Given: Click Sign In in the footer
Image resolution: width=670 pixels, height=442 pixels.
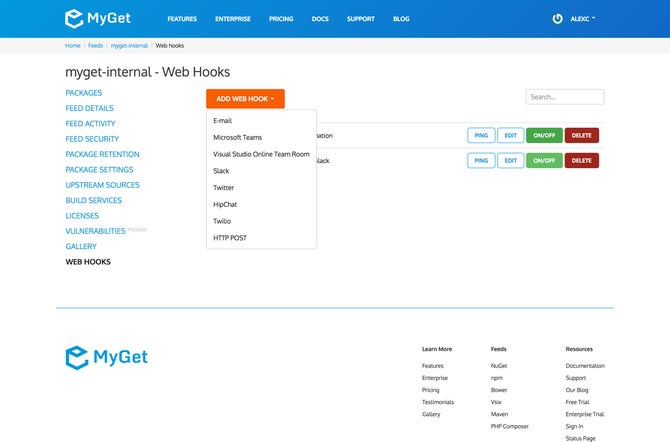Looking at the screenshot, I should pos(574,427).
